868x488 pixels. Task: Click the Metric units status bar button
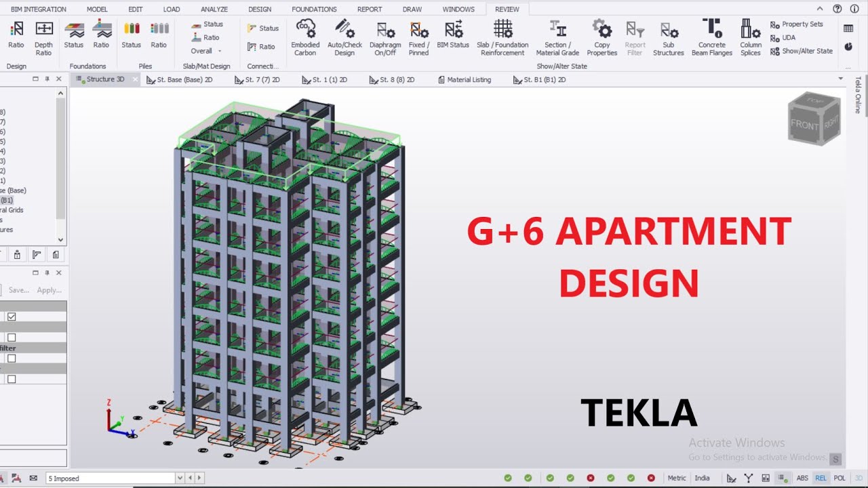coord(677,479)
